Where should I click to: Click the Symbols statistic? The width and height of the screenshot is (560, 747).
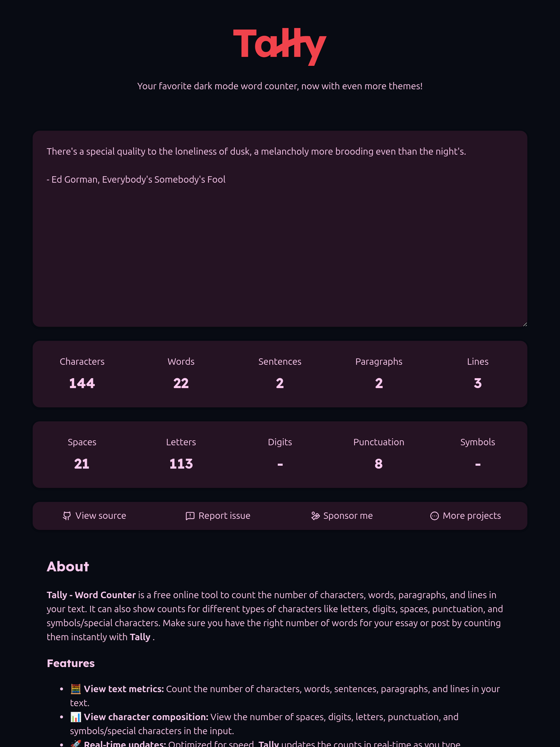point(478,454)
